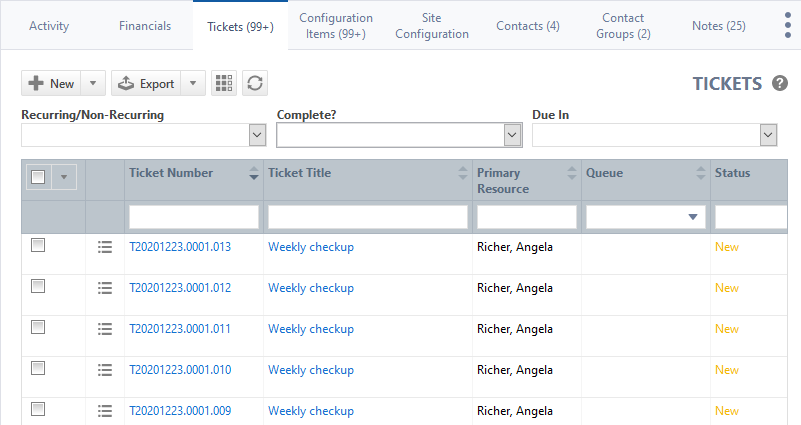The height and width of the screenshot is (425, 801).
Task: Switch to the Notes (25) tab
Action: [x=718, y=26]
